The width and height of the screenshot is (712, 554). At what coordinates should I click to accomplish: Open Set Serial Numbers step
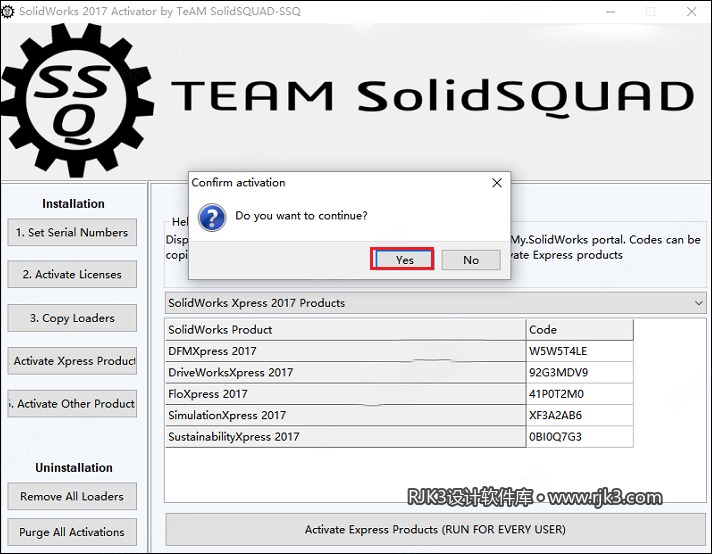72,232
